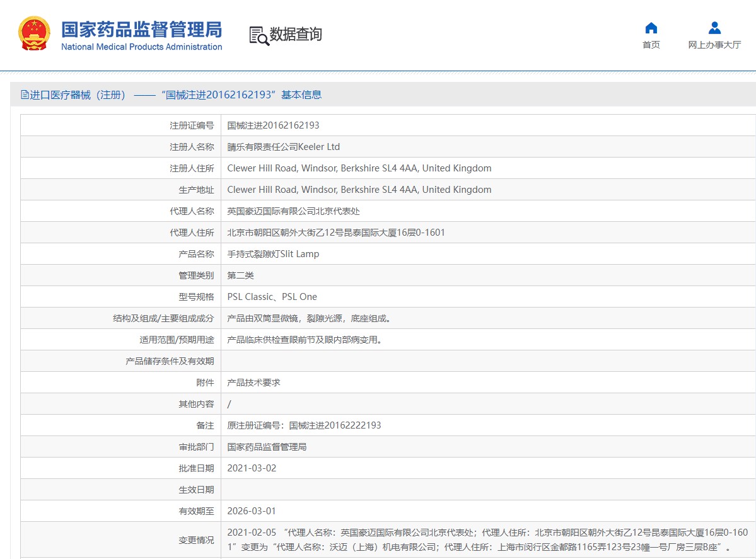The height and width of the screenshot is (559, 756).
Task: Click the 代理人名称 label
Action: click(192, 211)
